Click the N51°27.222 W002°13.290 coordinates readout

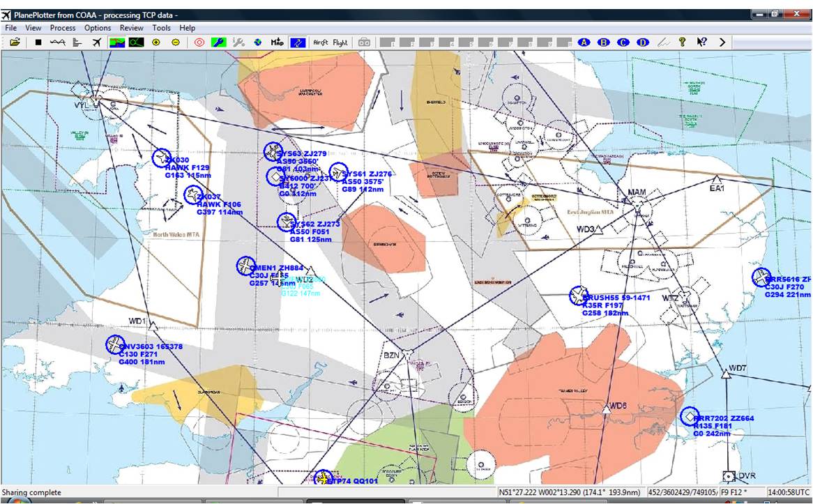(x=569, y=492)
